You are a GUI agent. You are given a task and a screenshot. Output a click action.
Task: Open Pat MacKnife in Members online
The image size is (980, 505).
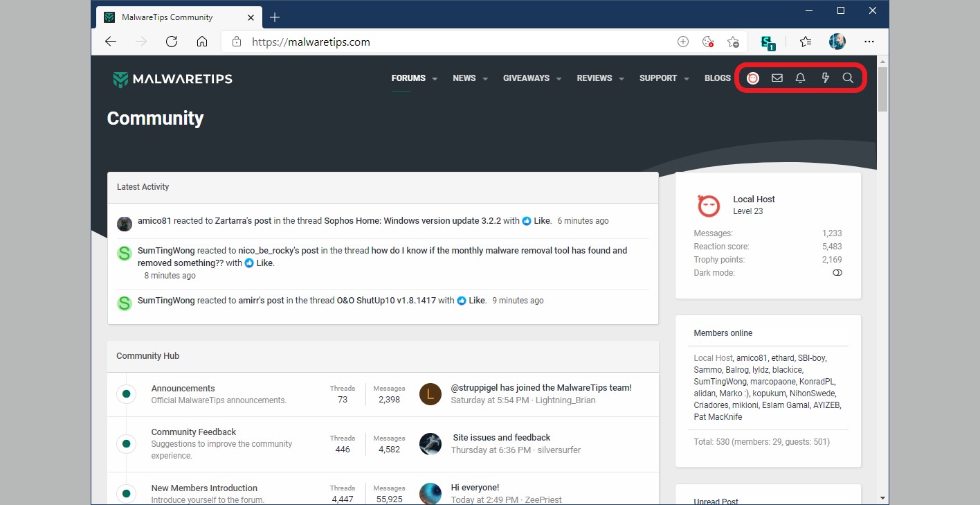click(x=718, y=417)
